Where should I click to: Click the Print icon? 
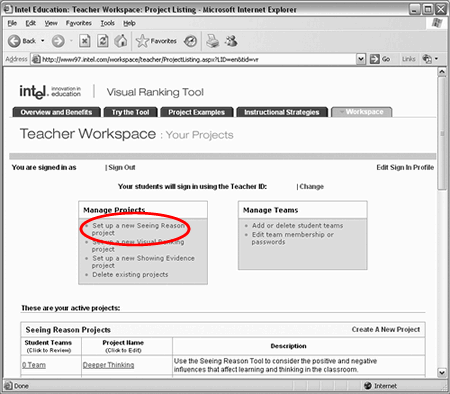click(212, 41)
